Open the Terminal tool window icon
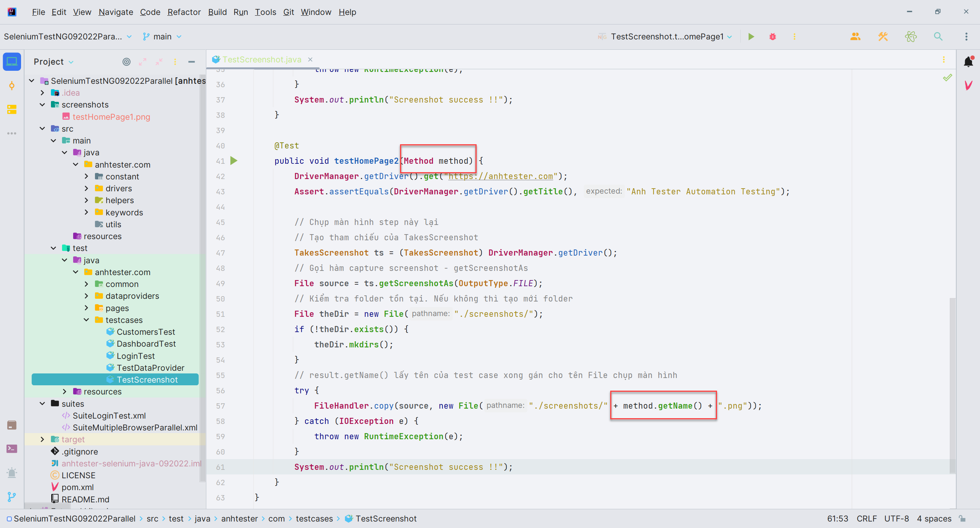This screenshot has height=528, width=980. point(11,449)
